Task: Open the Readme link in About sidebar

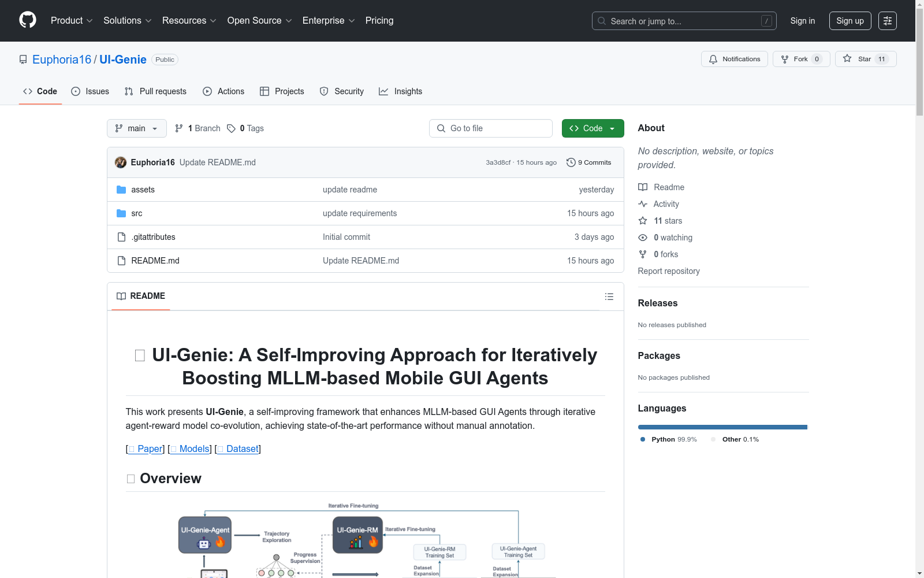Action: click(x=661, y=187)
